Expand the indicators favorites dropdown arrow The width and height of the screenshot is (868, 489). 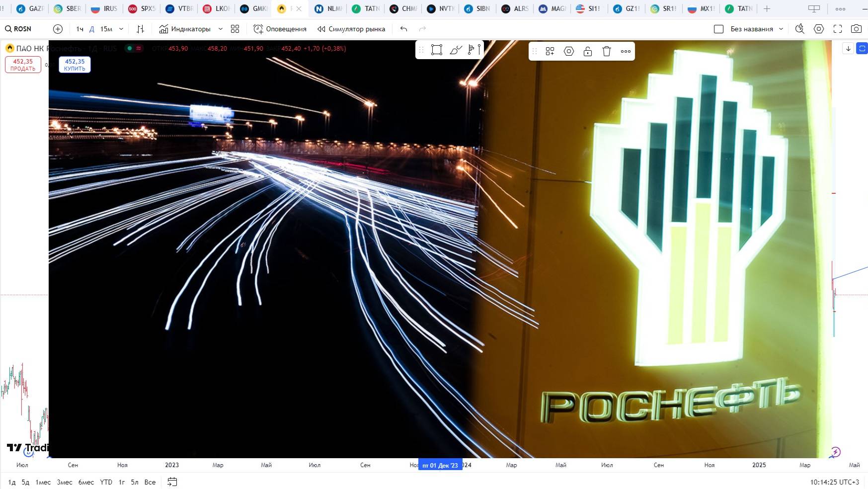(x=221, y=29)
